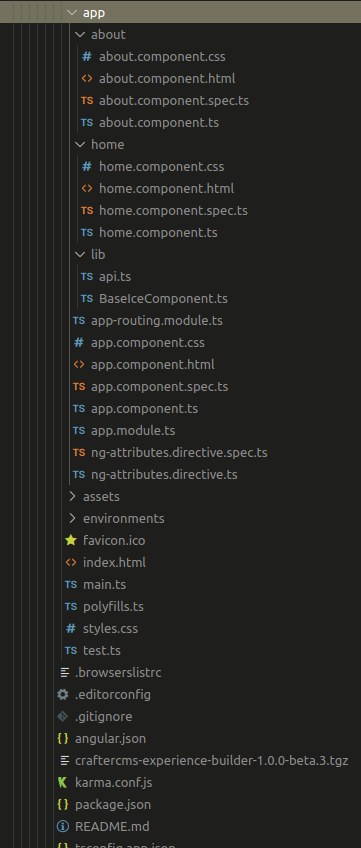
Task: Click the CSS icon beside about.component.css
Action: click(86, 56)
